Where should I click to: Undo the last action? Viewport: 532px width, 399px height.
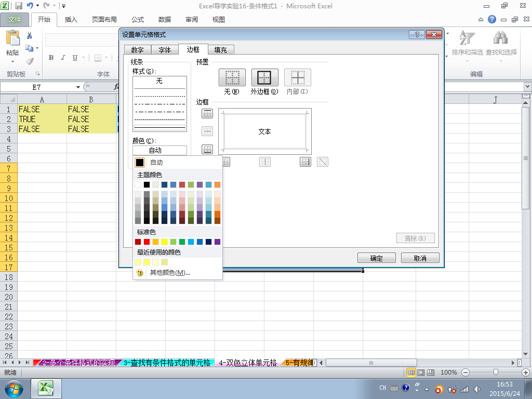click(x=30, y=6)
